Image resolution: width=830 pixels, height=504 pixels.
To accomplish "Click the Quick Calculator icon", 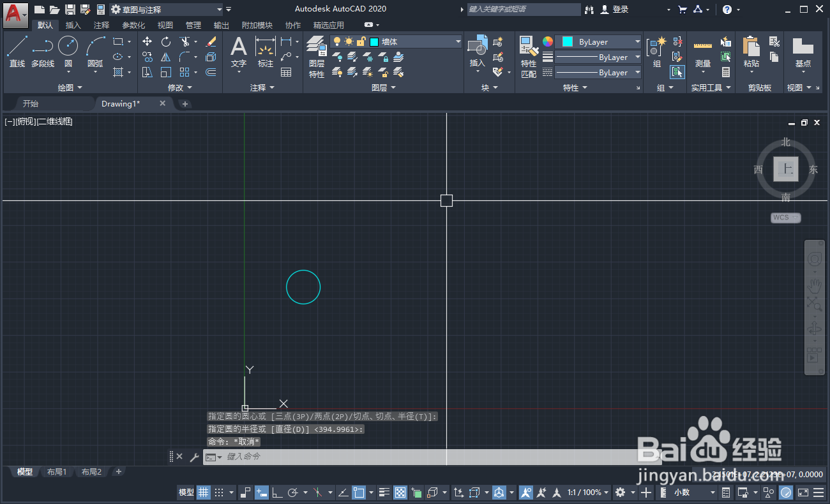I will point(726,72).
